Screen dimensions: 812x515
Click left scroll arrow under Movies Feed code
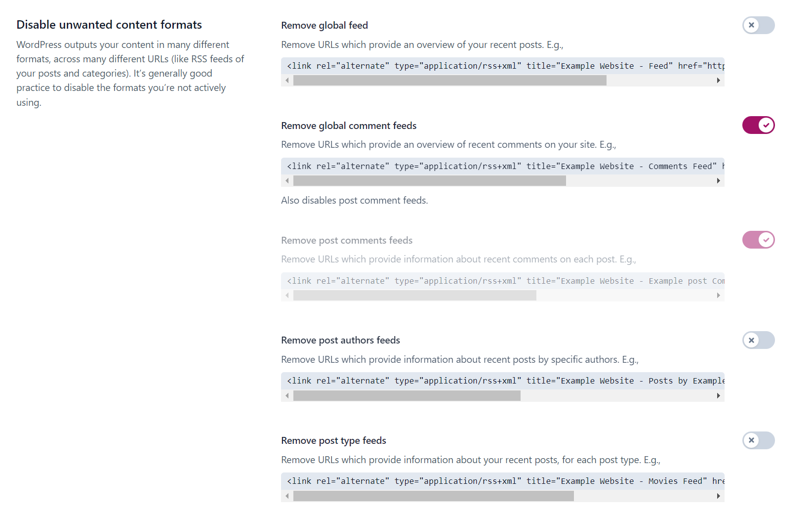[287, 496]
